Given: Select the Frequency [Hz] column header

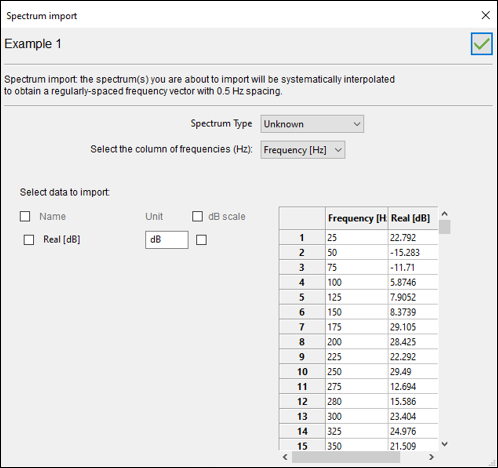Looking at the screenshot, I should point(357,218).
